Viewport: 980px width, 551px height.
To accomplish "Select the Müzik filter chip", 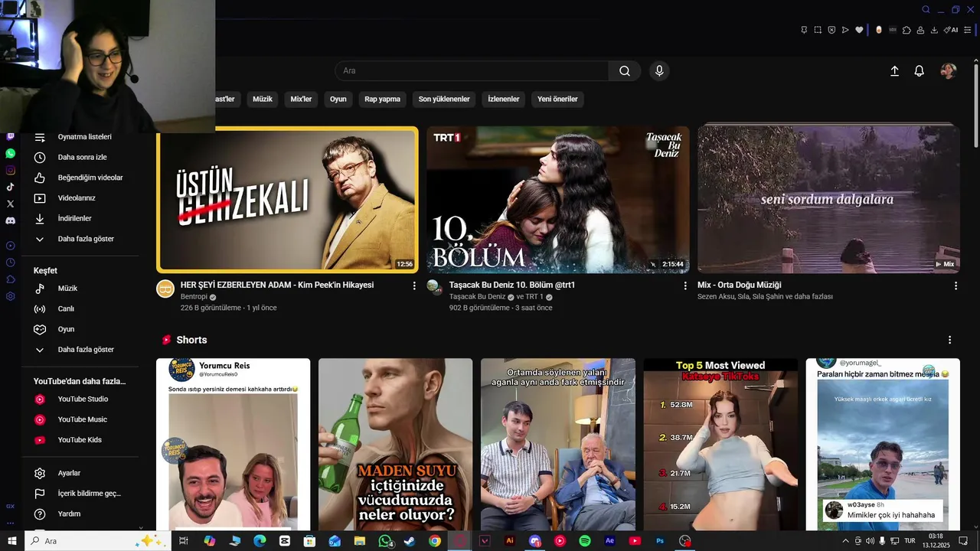I will 263,99.
